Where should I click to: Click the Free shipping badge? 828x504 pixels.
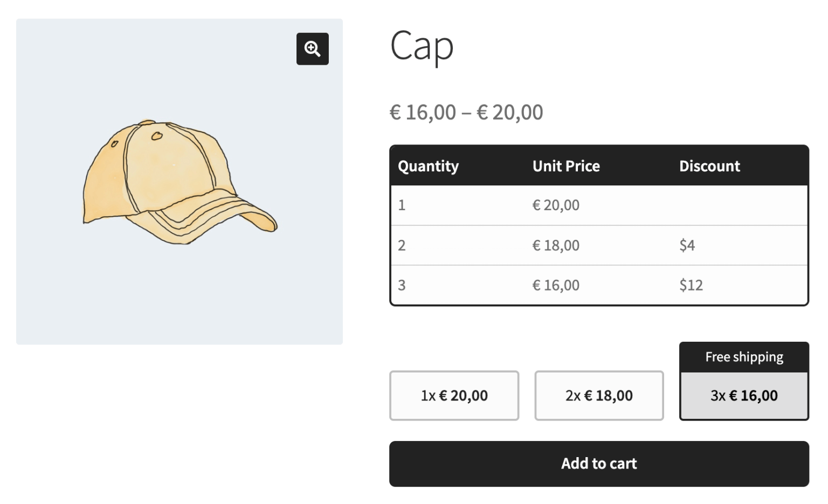(744, 357)
